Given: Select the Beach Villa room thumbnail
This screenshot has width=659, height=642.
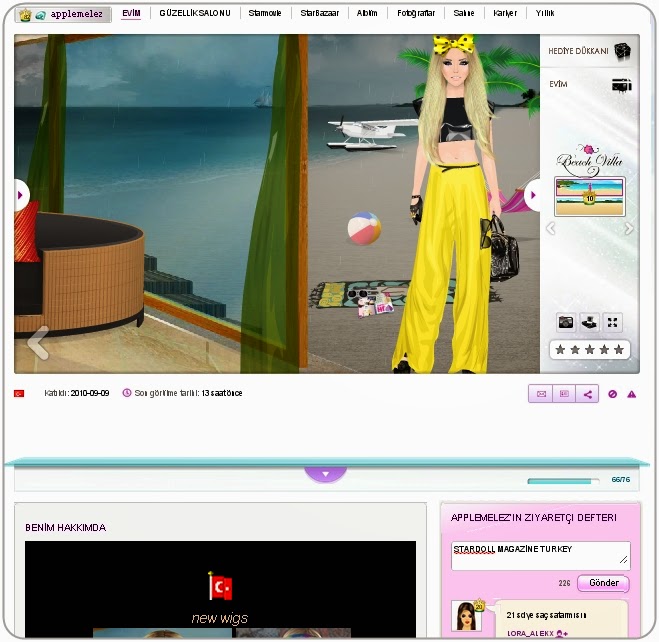Looking at the screenshot, I should [590, 197].
